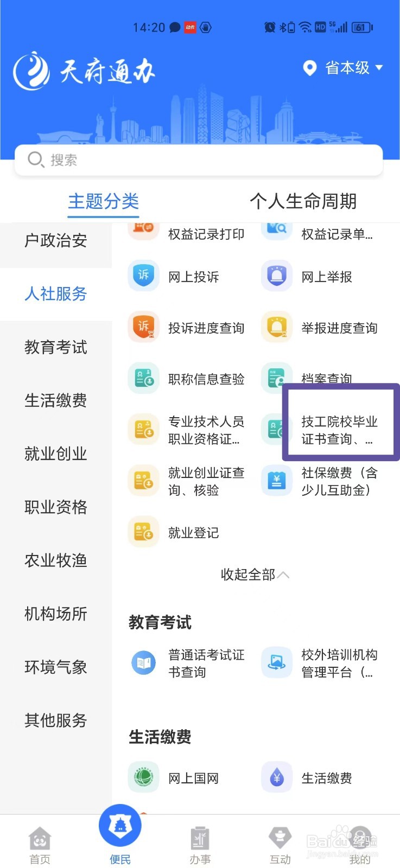Tap 就业登记 service entry
This screenshot has height=868, width=400.
coord(193,533)
